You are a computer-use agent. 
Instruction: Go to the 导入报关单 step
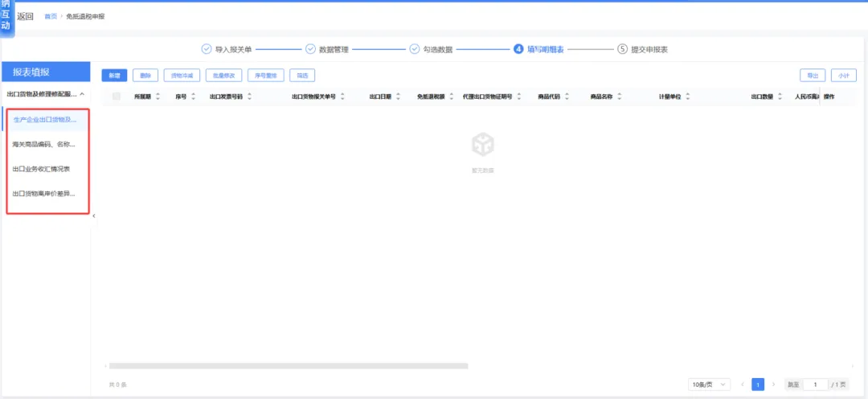(234, 49)
